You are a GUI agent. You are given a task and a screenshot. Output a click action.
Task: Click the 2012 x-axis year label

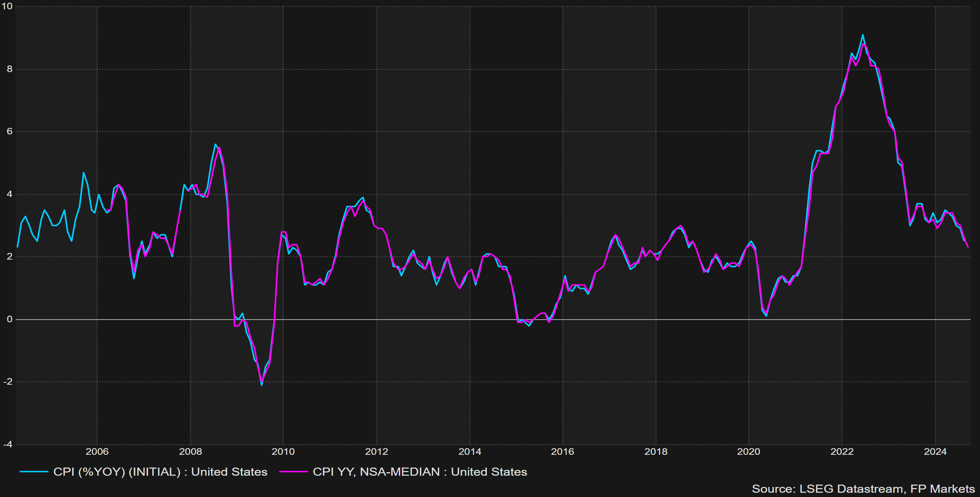(376, 452)
